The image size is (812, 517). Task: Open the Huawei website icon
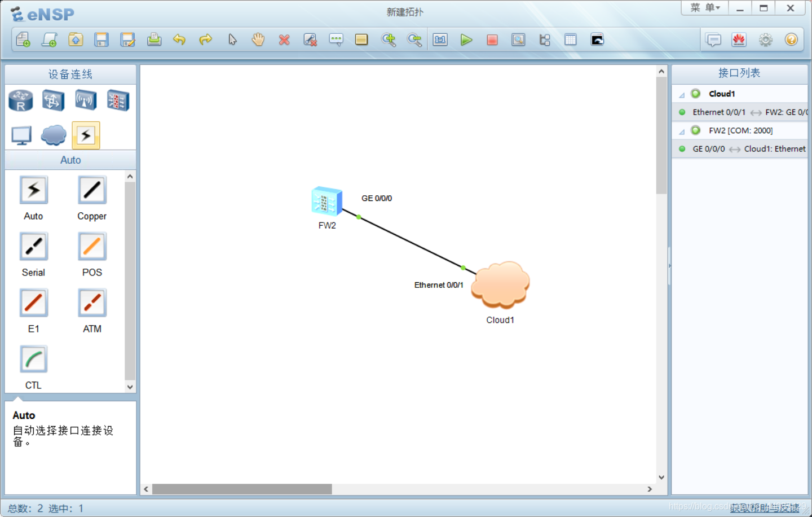[x=739, y=40]
